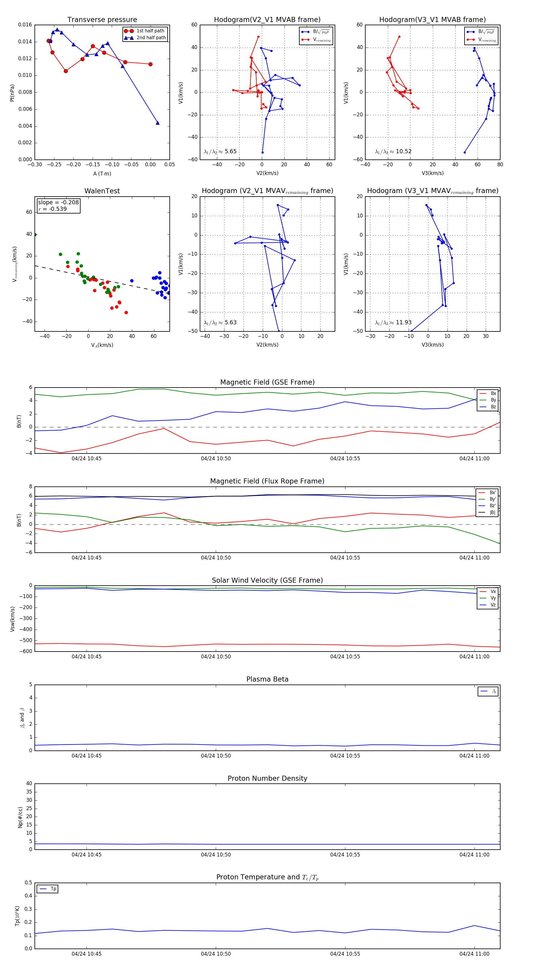The height and width of the screenshot is (980, 535).
Task: Click the 'WalenTest' plot title
Action: pyautogui.click(x=102, y=191)
